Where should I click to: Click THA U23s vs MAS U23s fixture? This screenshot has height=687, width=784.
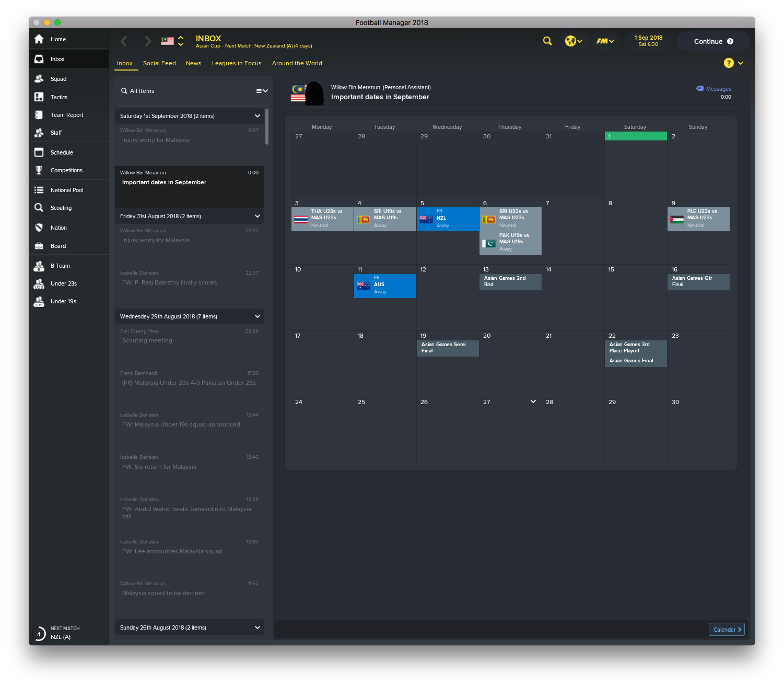[322, 219]
